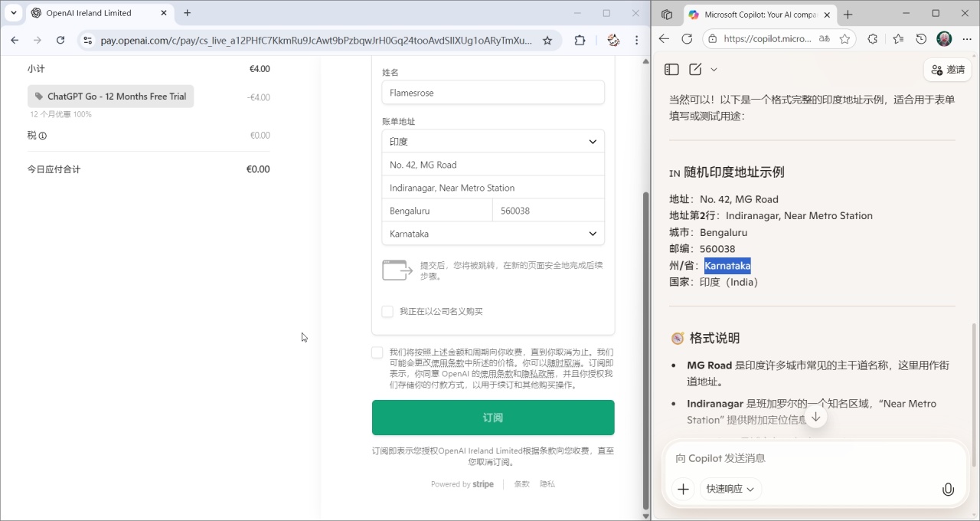Click postal code field 560038

click(548, 211)
